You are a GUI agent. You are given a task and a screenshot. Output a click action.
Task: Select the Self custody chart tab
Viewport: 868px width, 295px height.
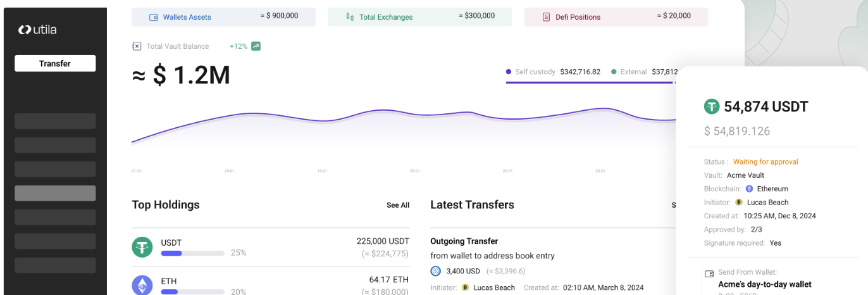pos(553,72)
